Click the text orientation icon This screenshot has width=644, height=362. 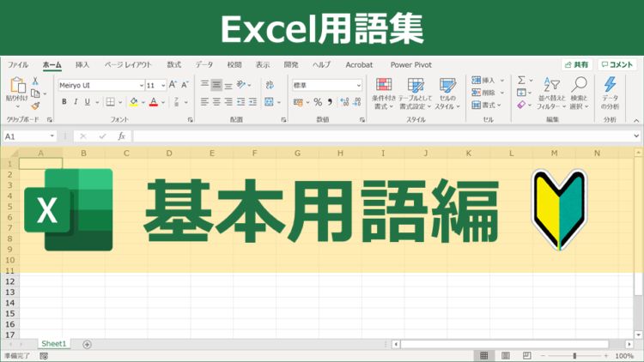[x=241, y=85]
